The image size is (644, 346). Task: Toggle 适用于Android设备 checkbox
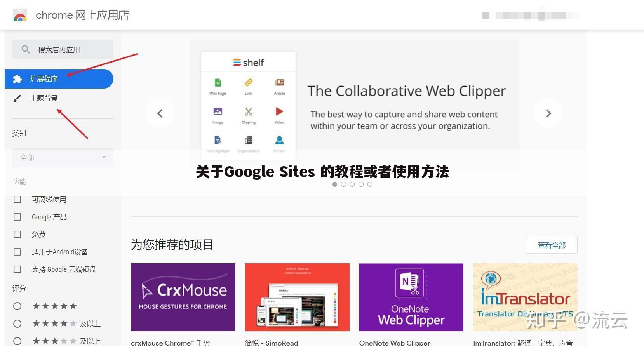tap(17, 252)
